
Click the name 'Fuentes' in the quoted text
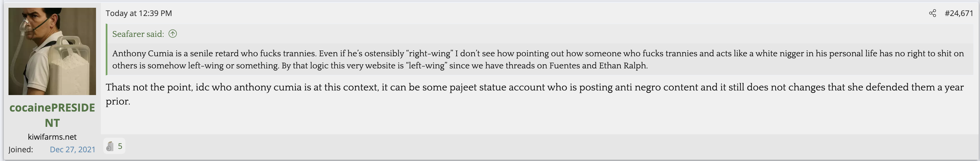564,66
